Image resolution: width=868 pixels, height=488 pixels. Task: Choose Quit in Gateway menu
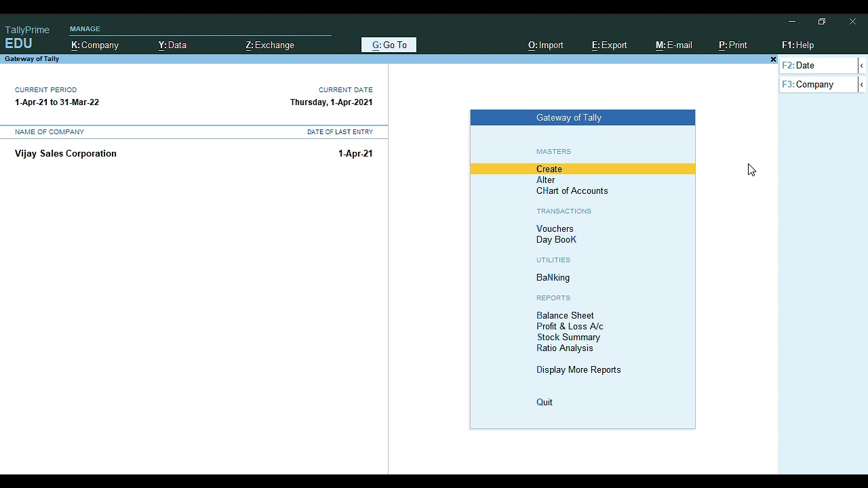pyautogui.click(x=545, y=403)
